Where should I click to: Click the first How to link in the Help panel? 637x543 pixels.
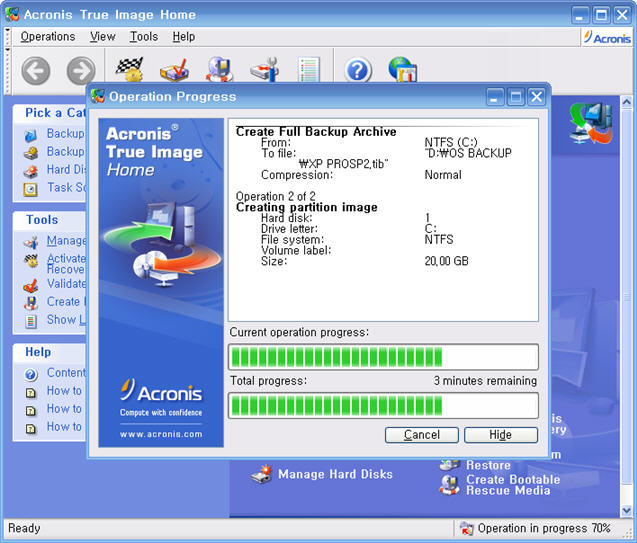tap(64, 391)
